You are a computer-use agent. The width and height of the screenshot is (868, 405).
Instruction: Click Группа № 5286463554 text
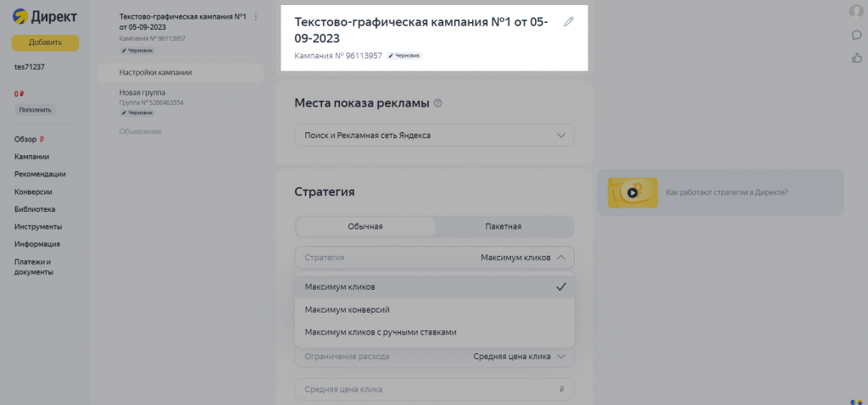point(151,103)
